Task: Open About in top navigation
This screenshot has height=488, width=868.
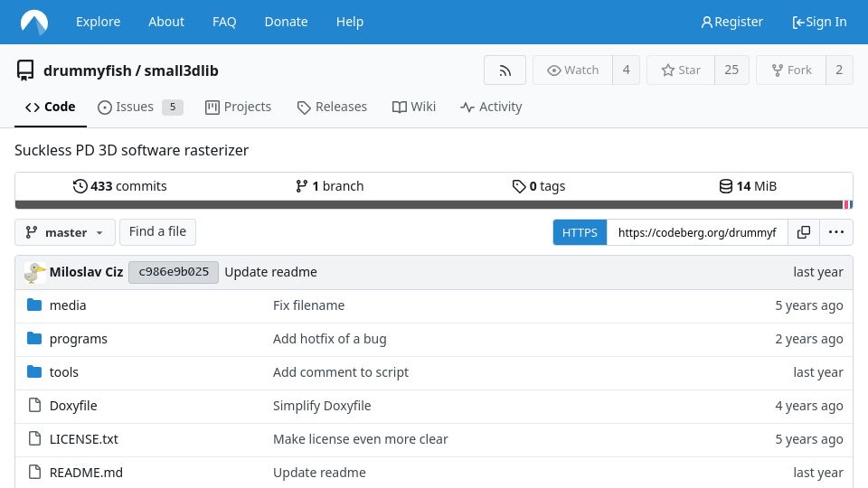Action: pos(166,22)
